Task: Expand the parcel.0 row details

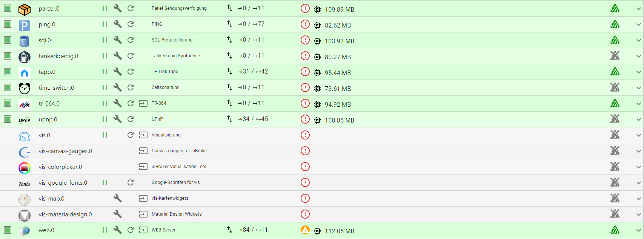Action: pos(638,9)
